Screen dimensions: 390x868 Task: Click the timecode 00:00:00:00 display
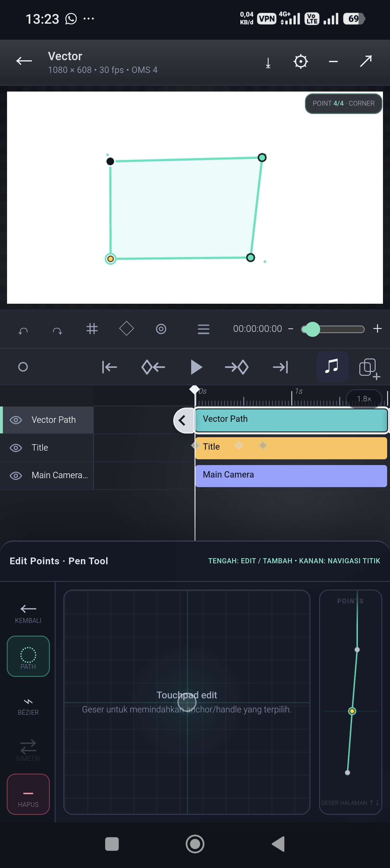click(257, 328)
